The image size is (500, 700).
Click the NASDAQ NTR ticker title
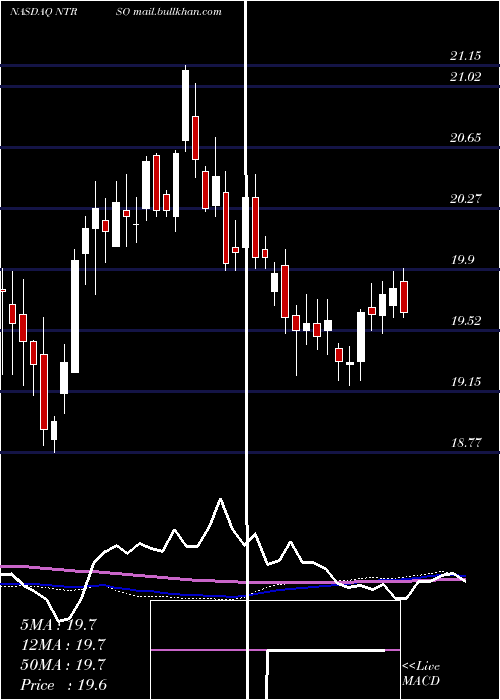(x=43, y=12)
